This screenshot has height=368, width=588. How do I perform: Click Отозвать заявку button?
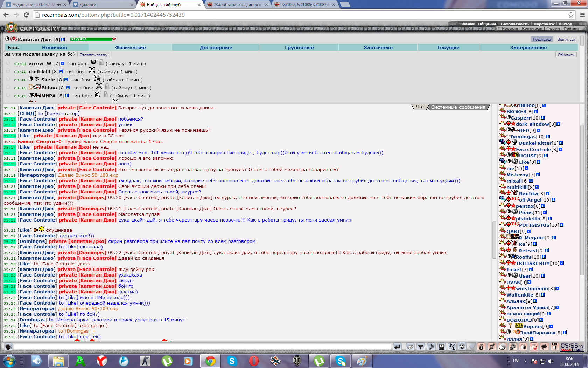(93, 55)
